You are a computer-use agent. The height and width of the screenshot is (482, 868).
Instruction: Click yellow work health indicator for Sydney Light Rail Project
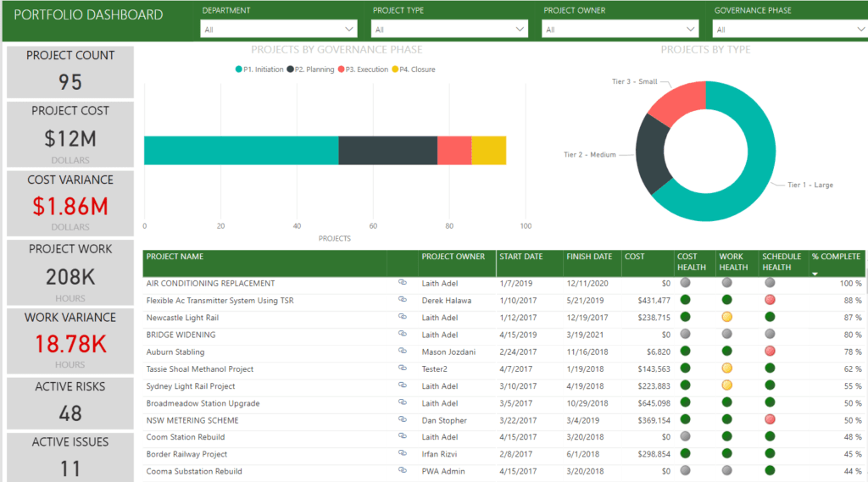click(726, 385)
